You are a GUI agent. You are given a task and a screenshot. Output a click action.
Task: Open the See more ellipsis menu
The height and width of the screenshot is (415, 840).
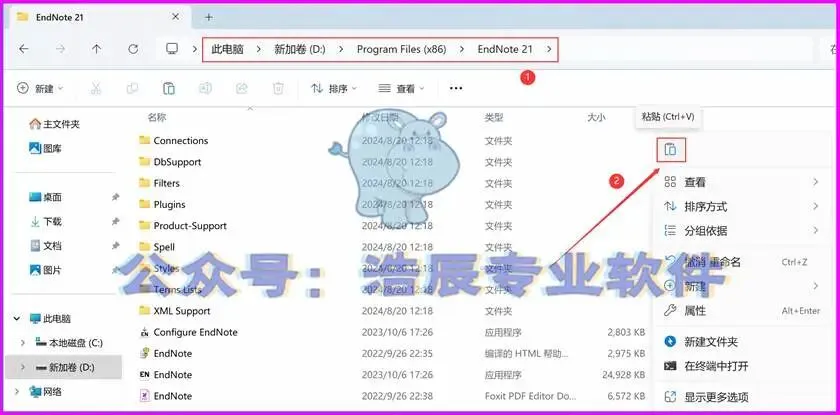click(x=456, y=88)
